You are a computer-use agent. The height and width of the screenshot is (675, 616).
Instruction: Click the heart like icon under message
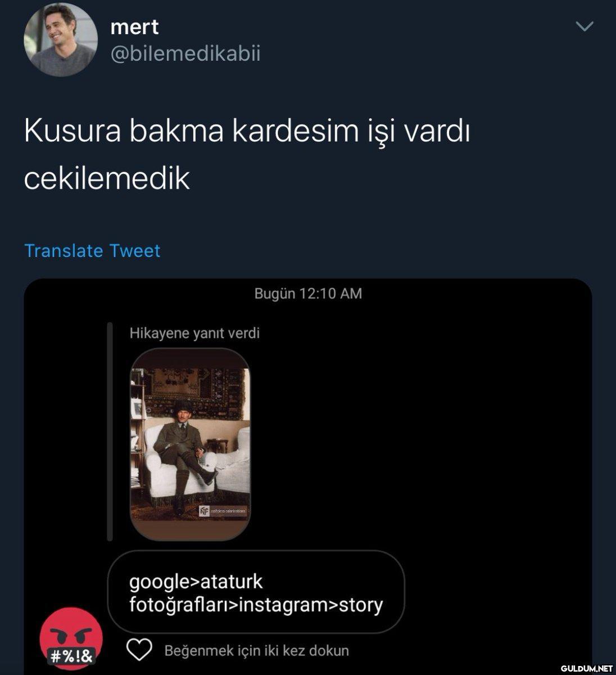139,650
